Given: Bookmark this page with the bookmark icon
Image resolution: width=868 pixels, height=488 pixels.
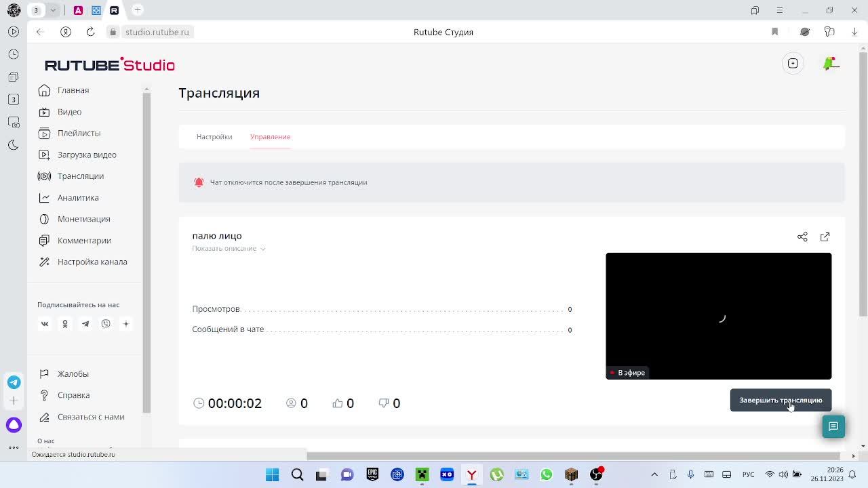Looking at the screenshot, I should [774, 32].
